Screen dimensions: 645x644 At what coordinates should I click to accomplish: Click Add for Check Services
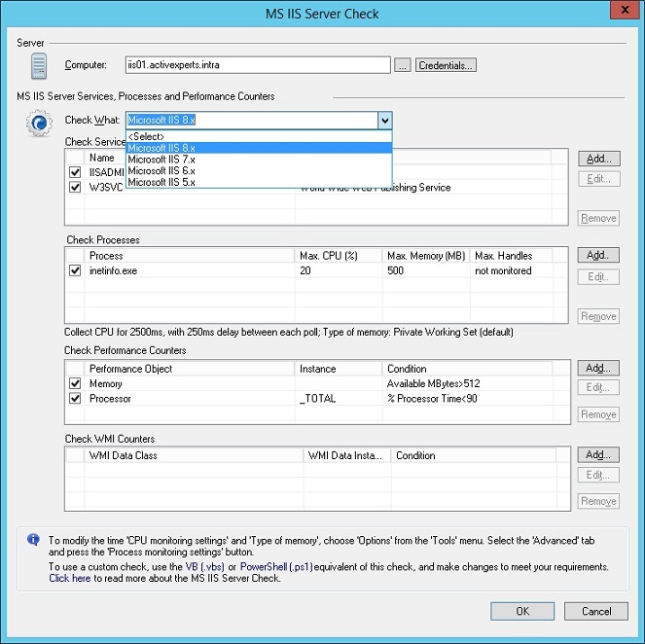599,159
